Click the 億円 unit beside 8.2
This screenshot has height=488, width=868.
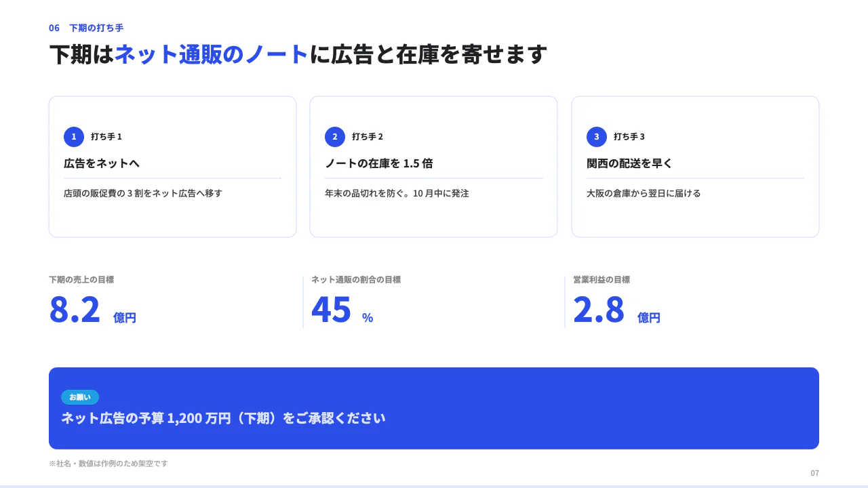(125, 318)
